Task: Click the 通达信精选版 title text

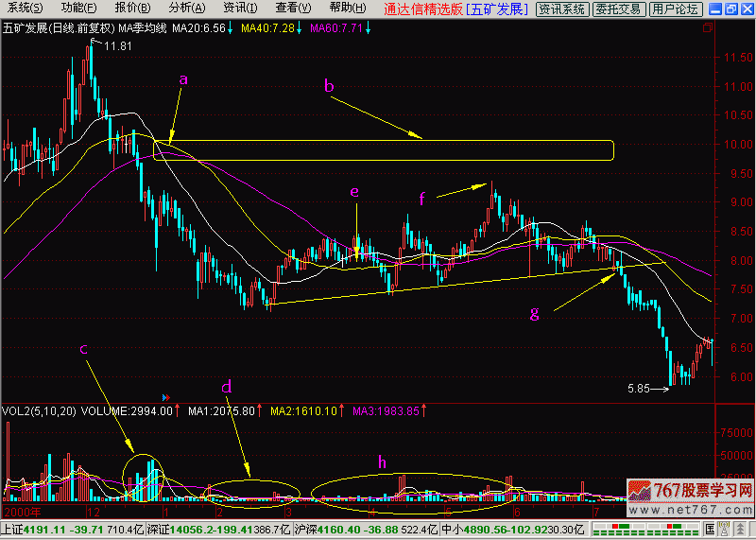Action: pos(423,9)
